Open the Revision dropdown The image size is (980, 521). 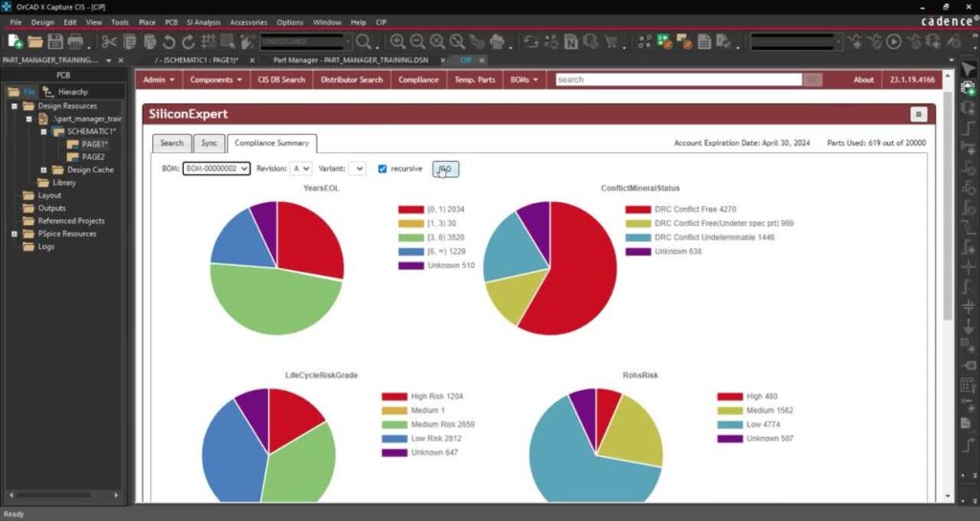tap(301, 169)
